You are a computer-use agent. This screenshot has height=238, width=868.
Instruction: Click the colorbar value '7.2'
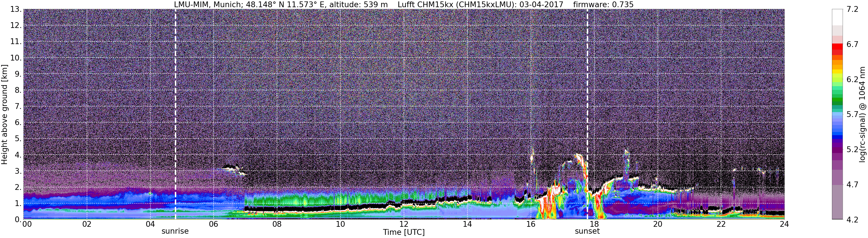852,10
